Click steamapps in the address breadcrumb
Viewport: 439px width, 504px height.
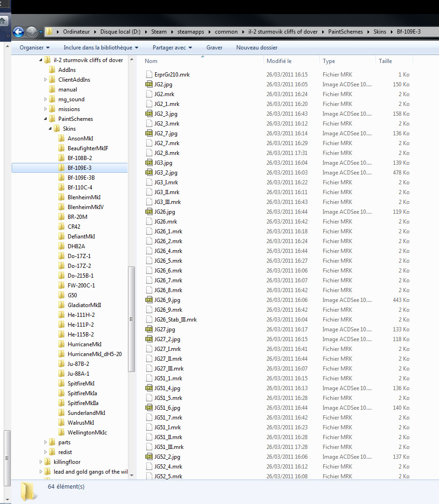[191, 32]
